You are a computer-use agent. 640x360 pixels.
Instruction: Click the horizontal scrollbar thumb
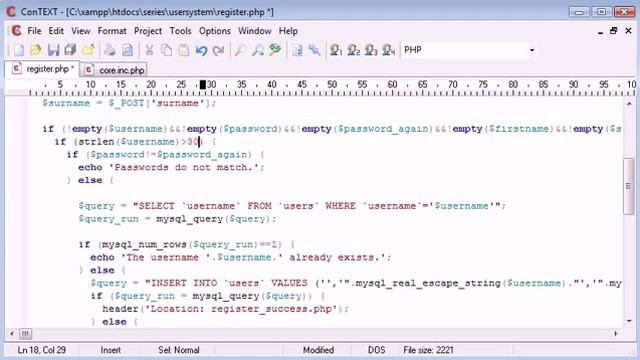pyautogui.click(x=25, y=333)
